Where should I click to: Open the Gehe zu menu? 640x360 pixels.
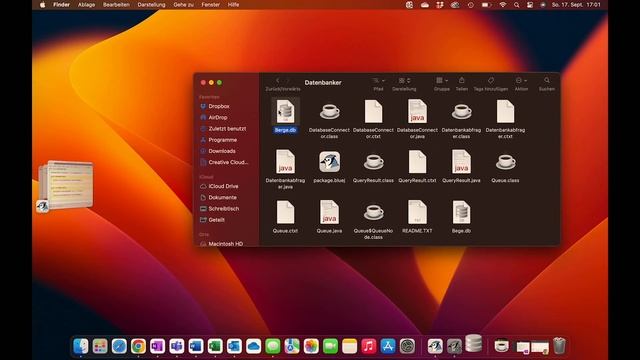[x=183, y=5]
